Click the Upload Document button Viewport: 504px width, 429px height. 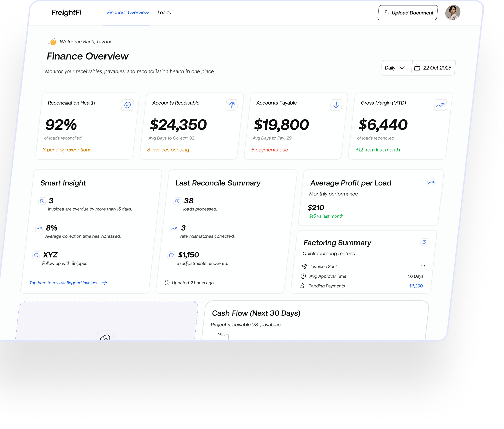407,13
